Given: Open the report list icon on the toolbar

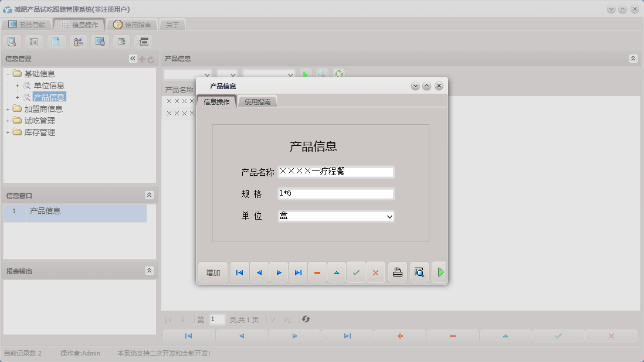Looking at the screenshot, I should point(33,41).
